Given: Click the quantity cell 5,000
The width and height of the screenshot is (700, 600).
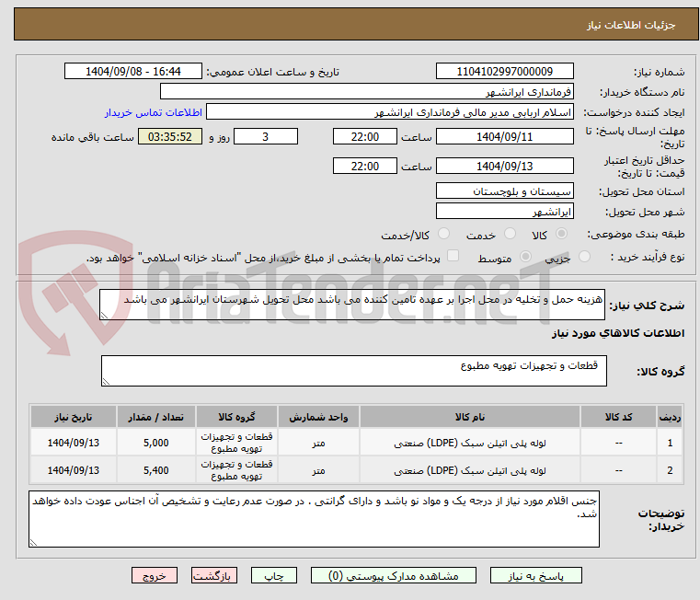Looking at the screenshot, I should pos(155,443).
